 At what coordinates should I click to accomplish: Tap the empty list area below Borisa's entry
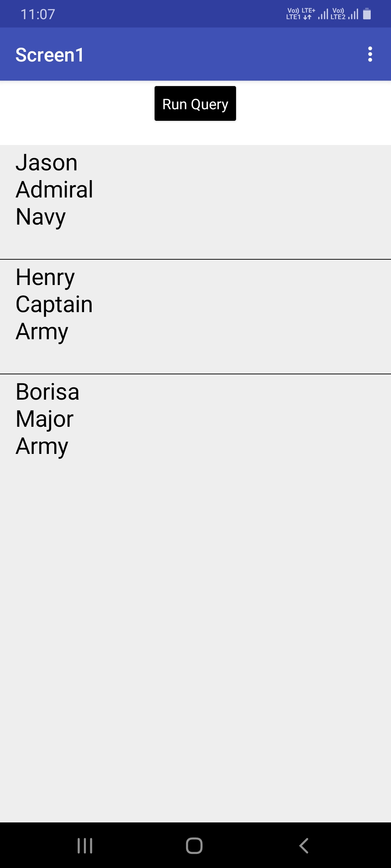195,633
